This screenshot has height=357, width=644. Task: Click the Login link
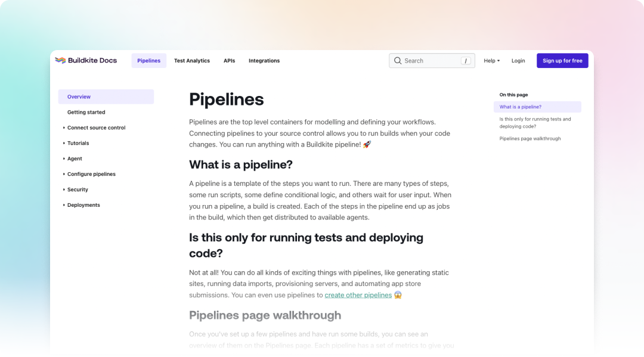[x=518, y=61]
